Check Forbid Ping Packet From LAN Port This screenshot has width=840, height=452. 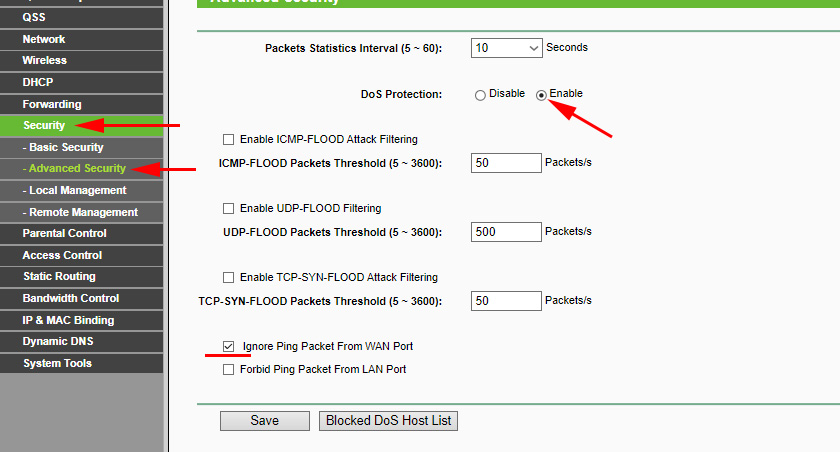(229, 370)
